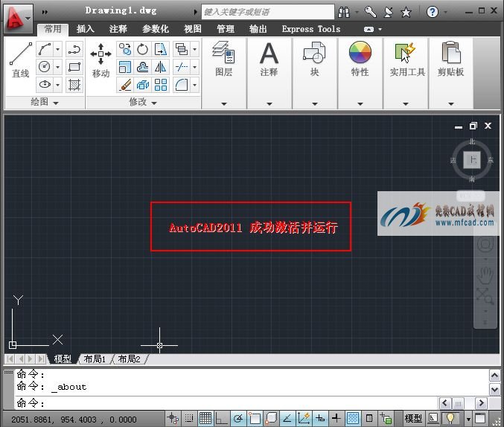
Task: Select the Circle draw tool
Action: [x=45, y=67]
